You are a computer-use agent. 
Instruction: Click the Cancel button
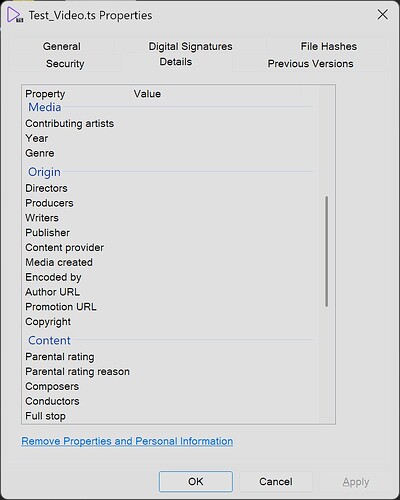pos(276,481)
